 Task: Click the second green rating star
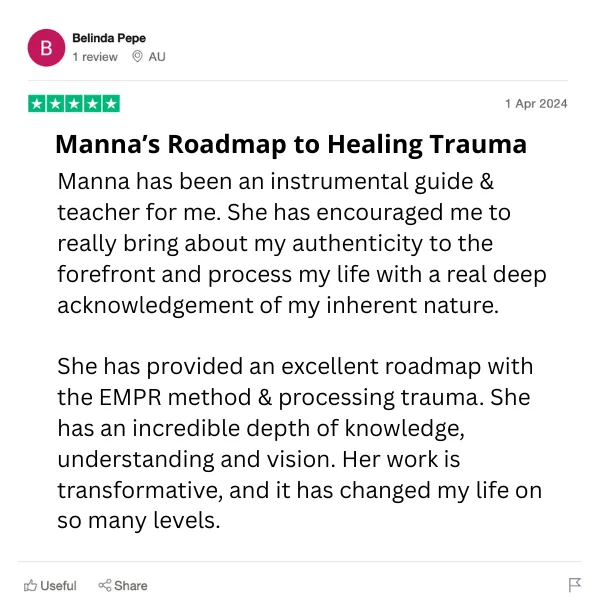tap(55, 103)
